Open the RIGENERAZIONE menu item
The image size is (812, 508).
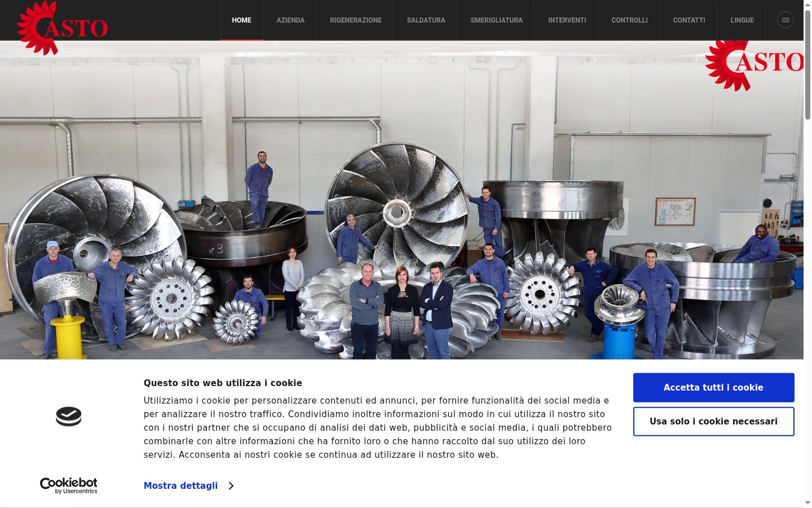[x=356, y=20]
